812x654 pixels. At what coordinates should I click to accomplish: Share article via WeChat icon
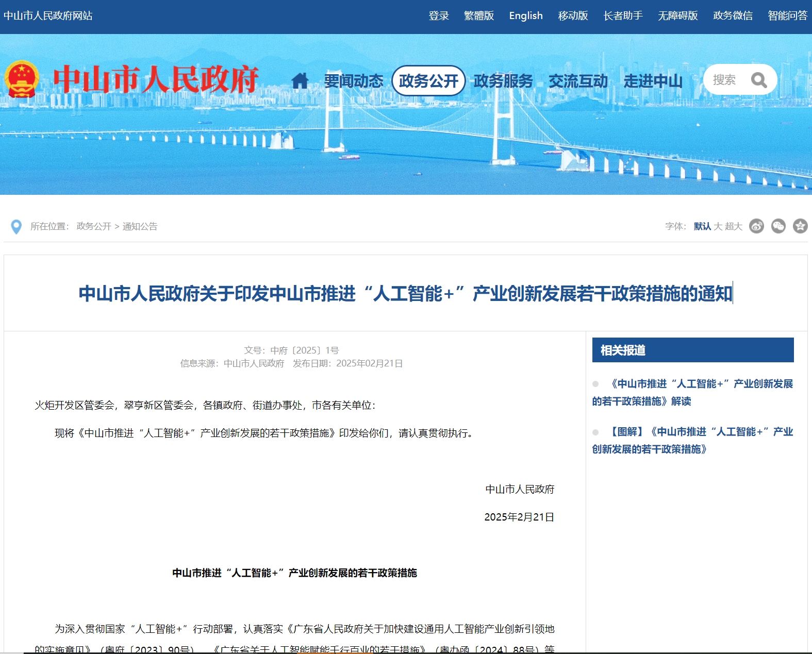tap(778, 226)
